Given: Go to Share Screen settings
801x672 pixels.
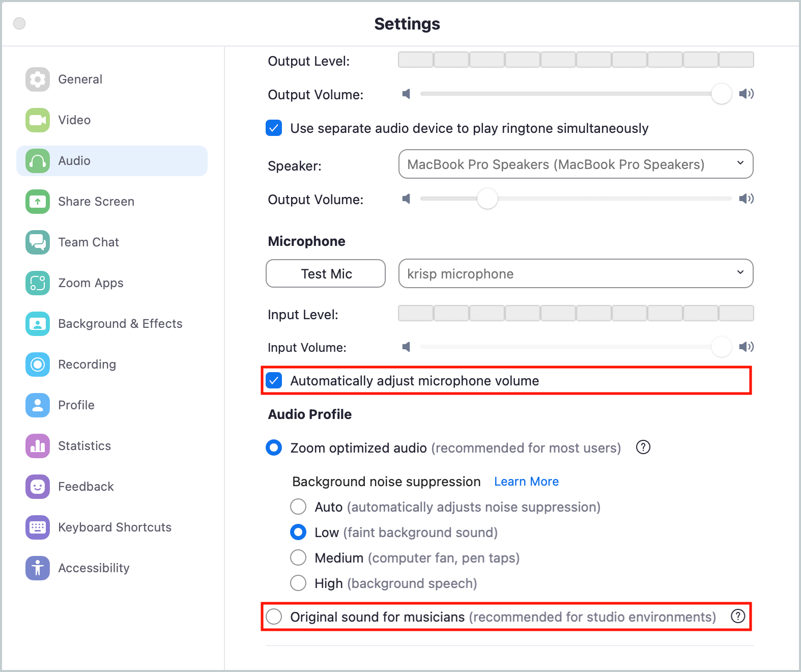Looking at the screenshot, I should (112, 202).
